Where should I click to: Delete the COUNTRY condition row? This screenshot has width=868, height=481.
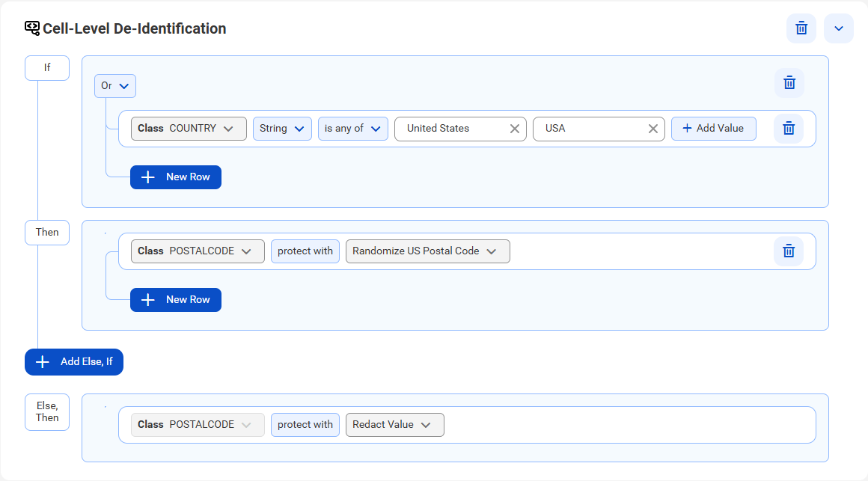[789, 129]
